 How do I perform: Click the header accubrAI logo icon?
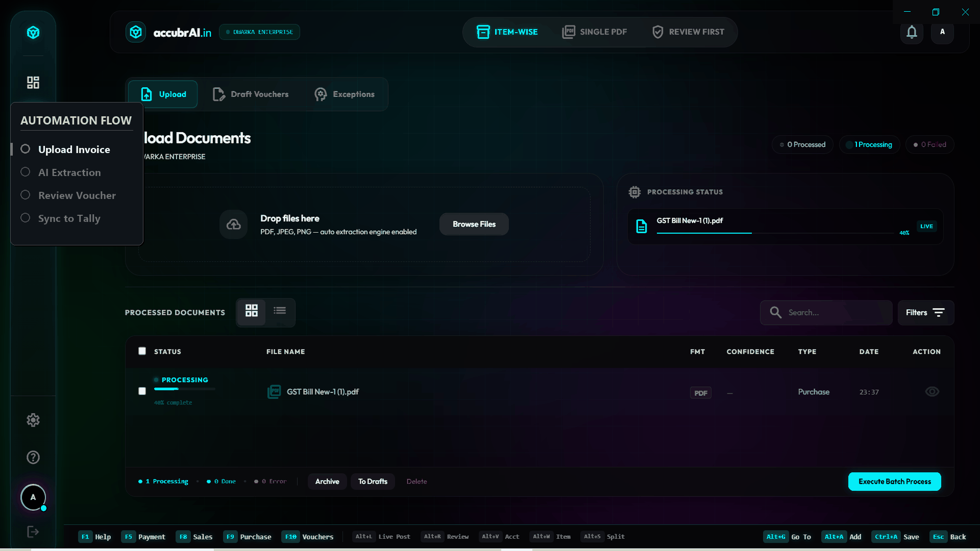click(x=136, y=32)
